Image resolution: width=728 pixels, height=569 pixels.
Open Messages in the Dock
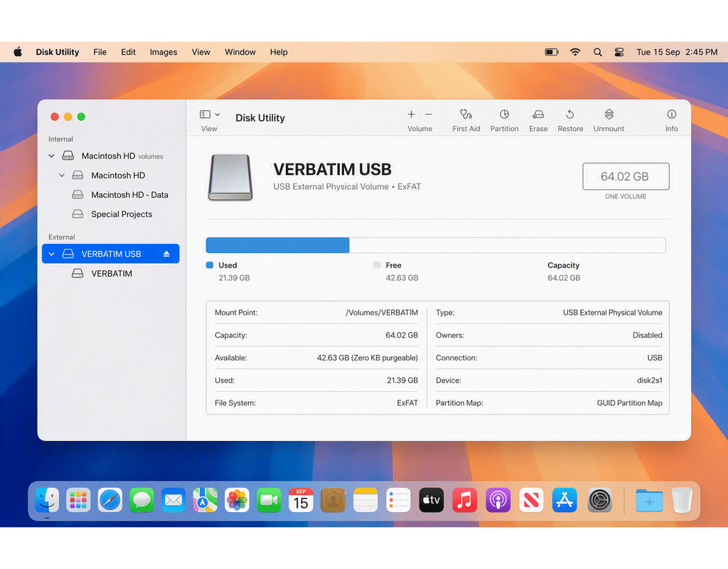(141, 500)
